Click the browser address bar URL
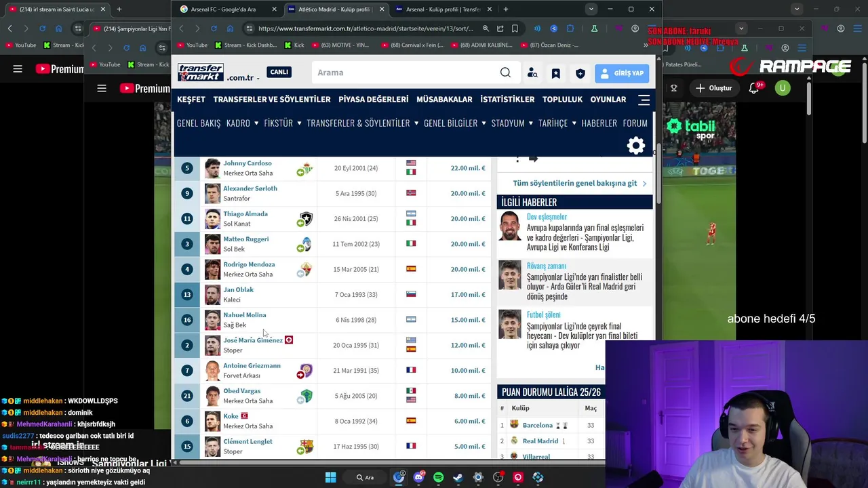Viewport: 868px width, 488px height. [x=366, y=28]
